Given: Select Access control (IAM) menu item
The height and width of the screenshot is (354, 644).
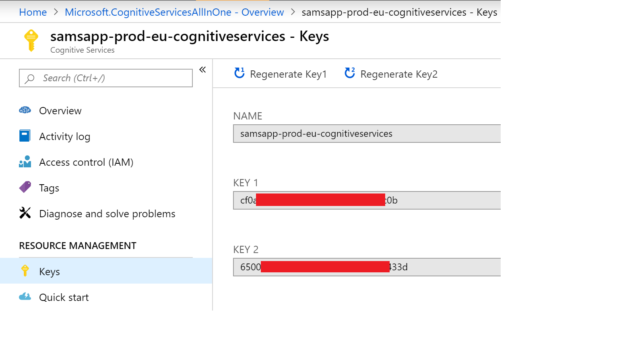Looking at the screenshot, I should [x=86, y=163].
